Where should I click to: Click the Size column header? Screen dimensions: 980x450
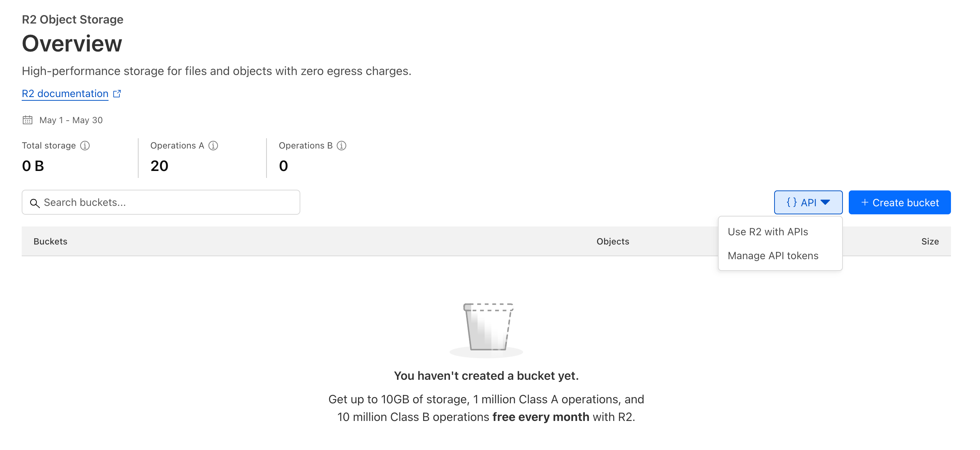coord(929,241)
